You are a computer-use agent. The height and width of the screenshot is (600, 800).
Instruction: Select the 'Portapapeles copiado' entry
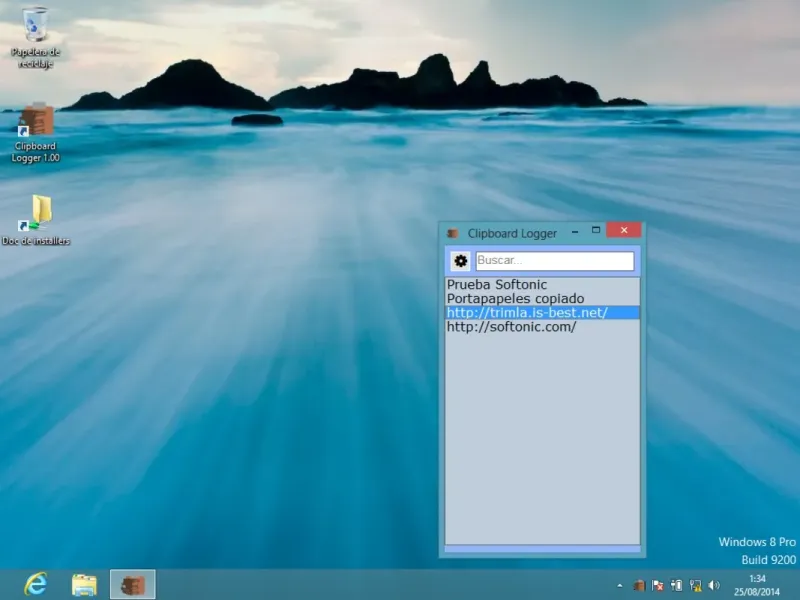click(x=515, y=299)
